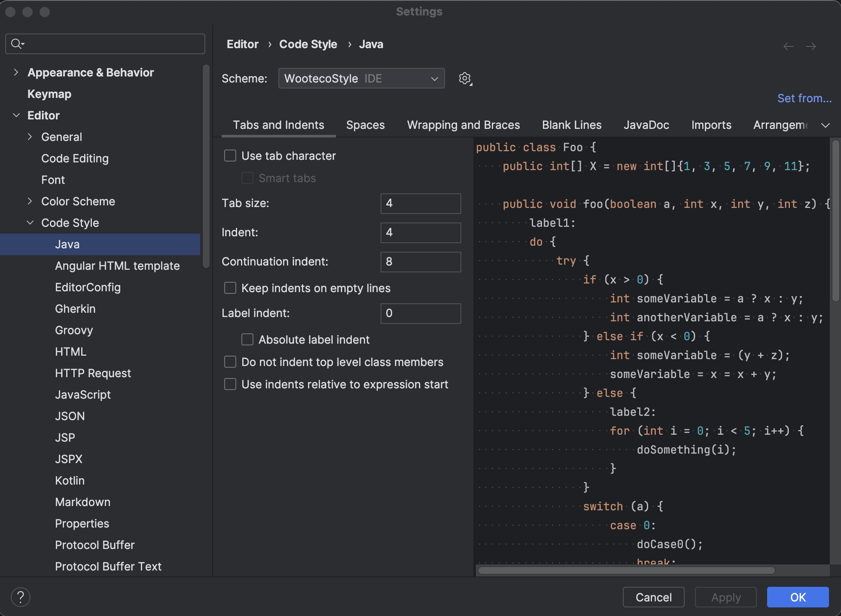Click the forward navigation arrow
Viewport: 841px width, 616px height.
pos(811,46)
